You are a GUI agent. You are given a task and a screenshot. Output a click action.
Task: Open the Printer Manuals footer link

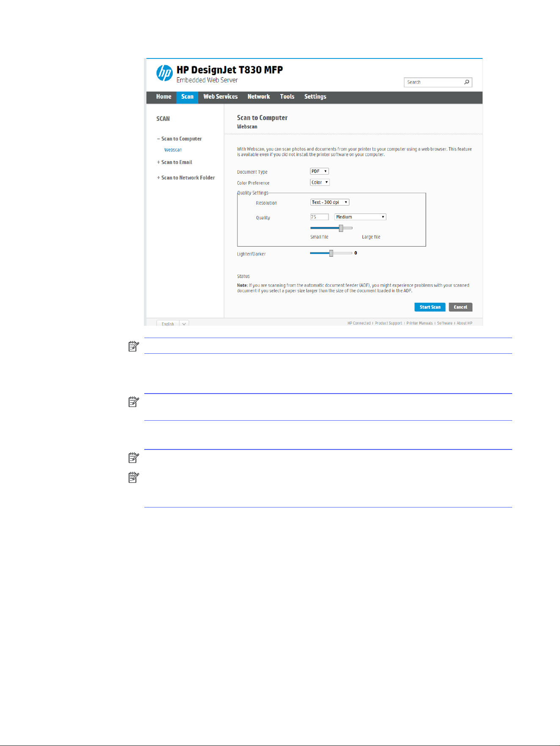pos(419,323)
